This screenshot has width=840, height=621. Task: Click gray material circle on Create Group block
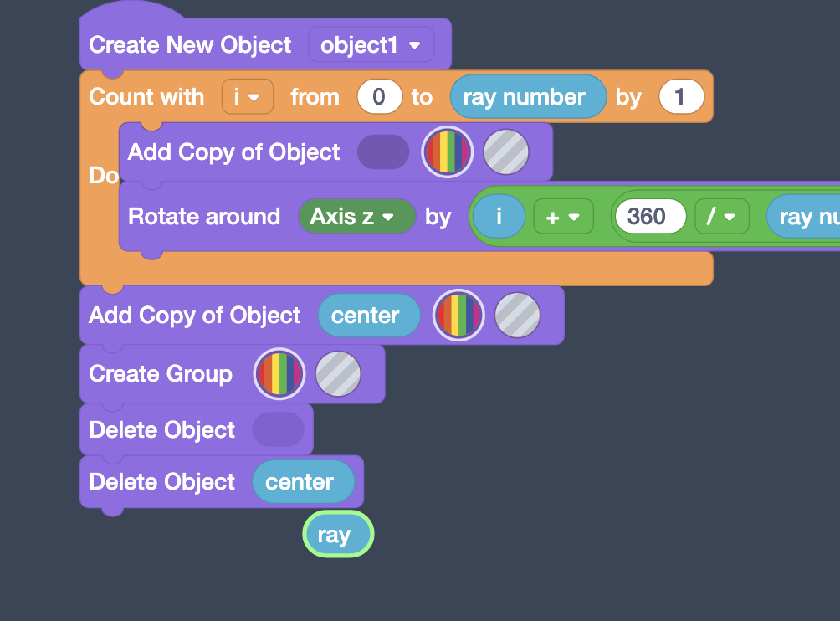pyautogui.click(x=338, y=373)
